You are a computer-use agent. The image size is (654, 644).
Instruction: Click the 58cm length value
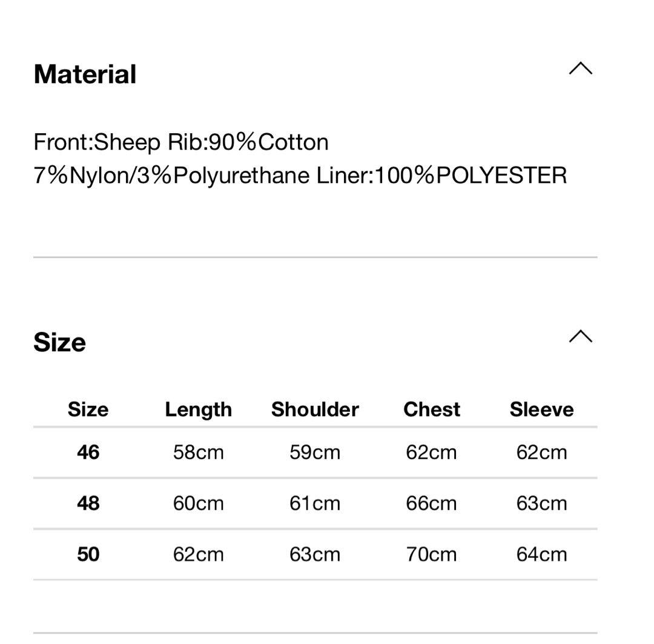pos(198,453)
